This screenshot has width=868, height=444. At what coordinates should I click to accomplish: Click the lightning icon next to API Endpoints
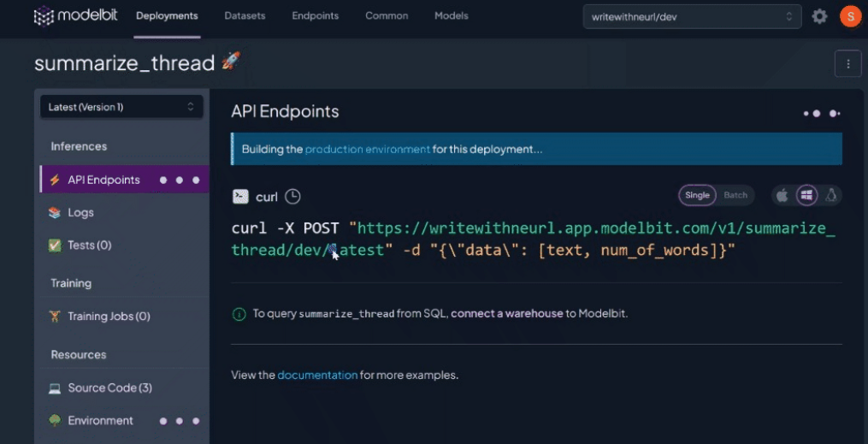pos(54,180)
